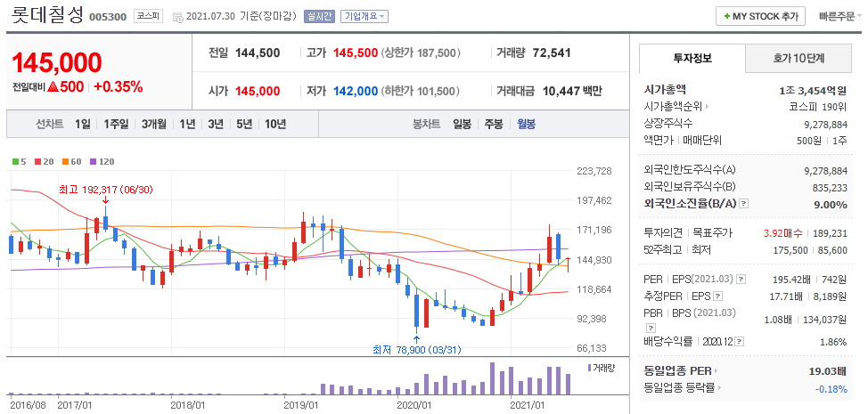The image size is (868, 414).
Task: Click the 최저 78,900 (03/31) chart annotation
Action: point(417,349)
